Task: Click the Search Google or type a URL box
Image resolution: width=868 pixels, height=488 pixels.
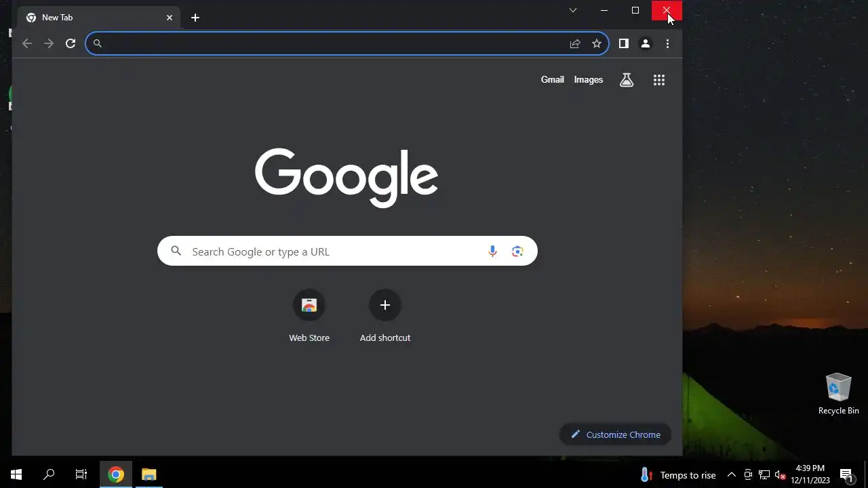Action: coord(347,251)
